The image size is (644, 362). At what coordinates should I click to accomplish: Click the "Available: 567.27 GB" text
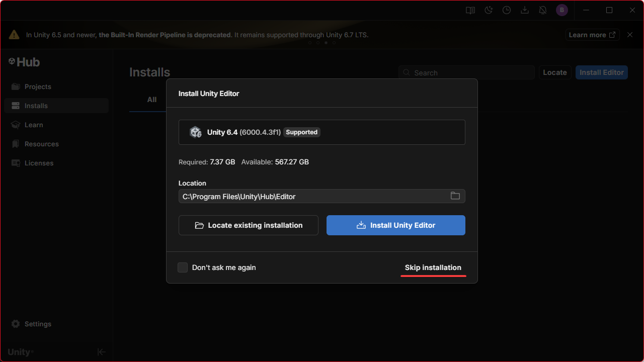coord(275,162)
